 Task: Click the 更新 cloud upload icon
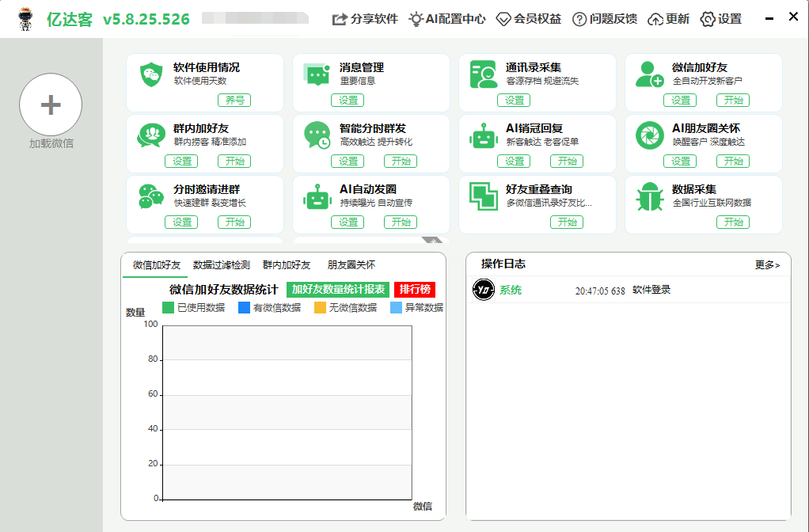coord(655,20)
